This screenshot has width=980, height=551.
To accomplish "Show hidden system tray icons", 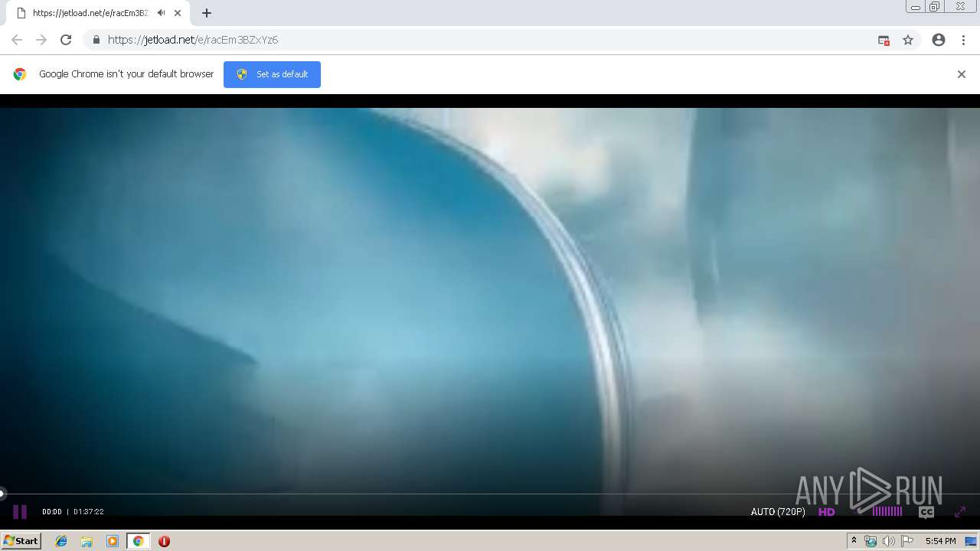I will pos(854,541).
